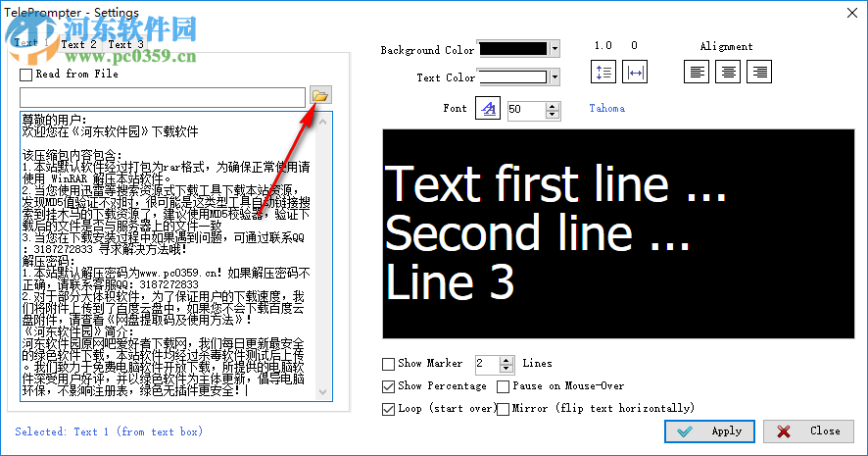Open the browse file folder icon
868x456 pixels.
tap(320, 96)
